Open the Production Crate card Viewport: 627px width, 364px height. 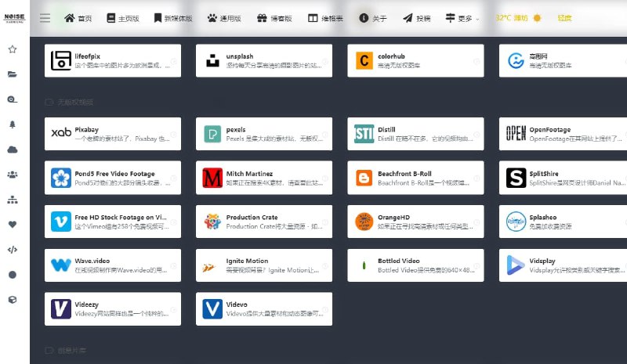click(264, 222)
